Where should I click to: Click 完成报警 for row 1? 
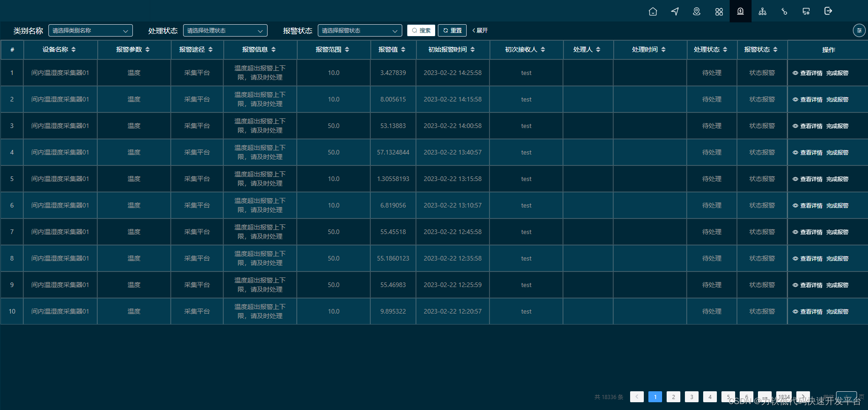click(837, 73)
